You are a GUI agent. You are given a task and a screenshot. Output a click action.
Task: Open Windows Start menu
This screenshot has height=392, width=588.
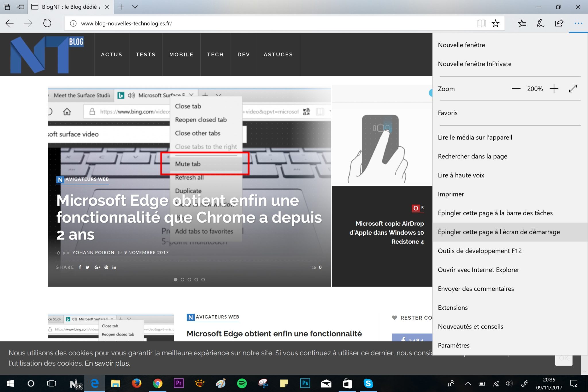pyautogui.click(x=10, y=383)
